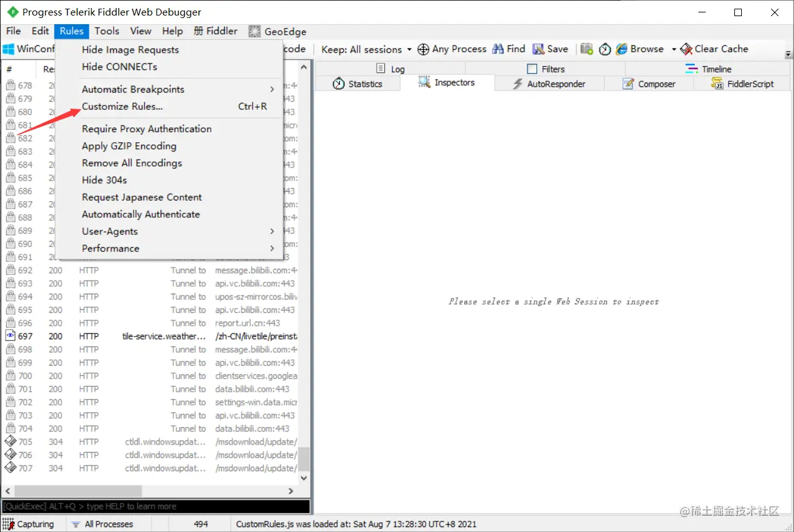Open the Fiddler menu item

point(216,31)
